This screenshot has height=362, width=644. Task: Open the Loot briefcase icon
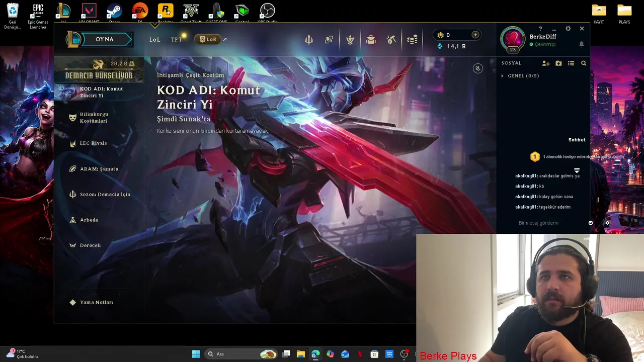pyautogui.click(x=371, y=40)
